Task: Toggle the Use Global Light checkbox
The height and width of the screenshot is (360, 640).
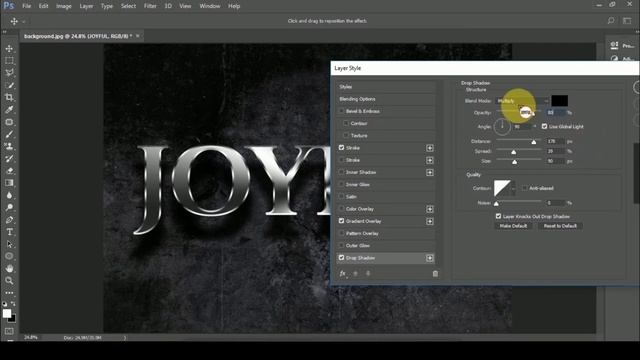Action: coord(544,127)
